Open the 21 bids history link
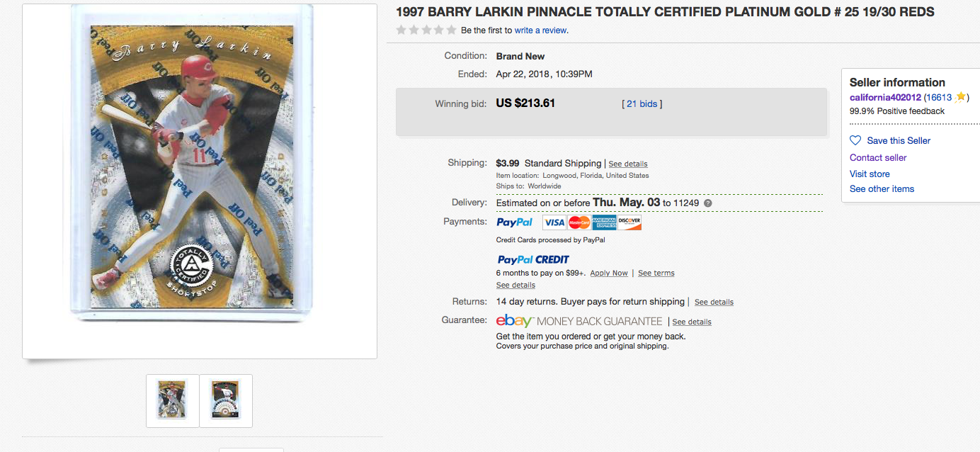Viewport: 980px width, 452px height. [642, 103]
